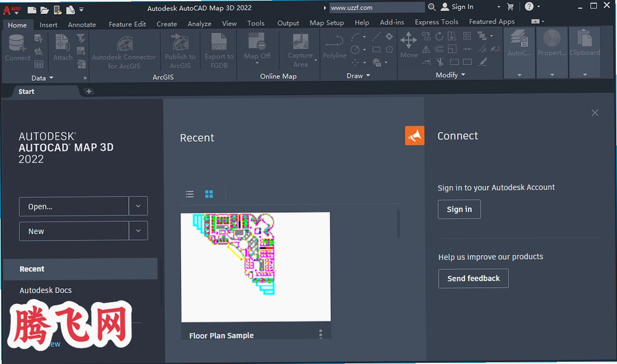Click Sign In in the title bar
This screenshot has width=617, height=364.
(457, 7)
